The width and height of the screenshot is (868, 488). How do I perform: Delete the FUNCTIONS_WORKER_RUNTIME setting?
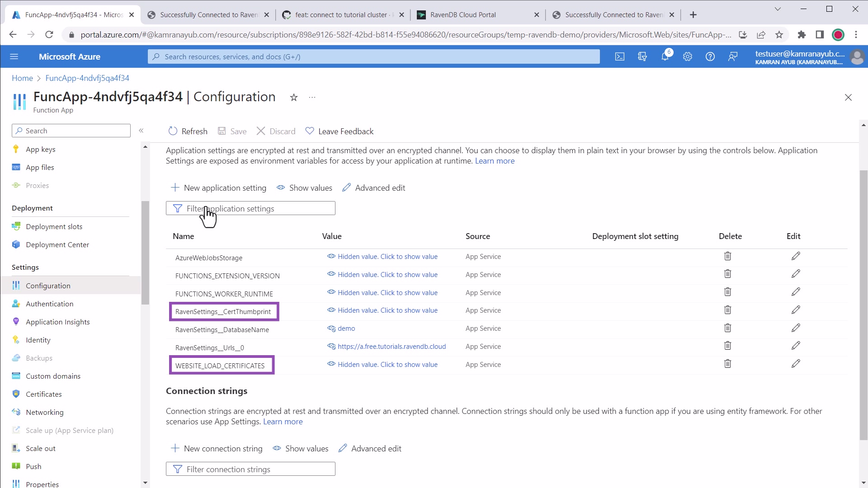(x=727, y=292)
